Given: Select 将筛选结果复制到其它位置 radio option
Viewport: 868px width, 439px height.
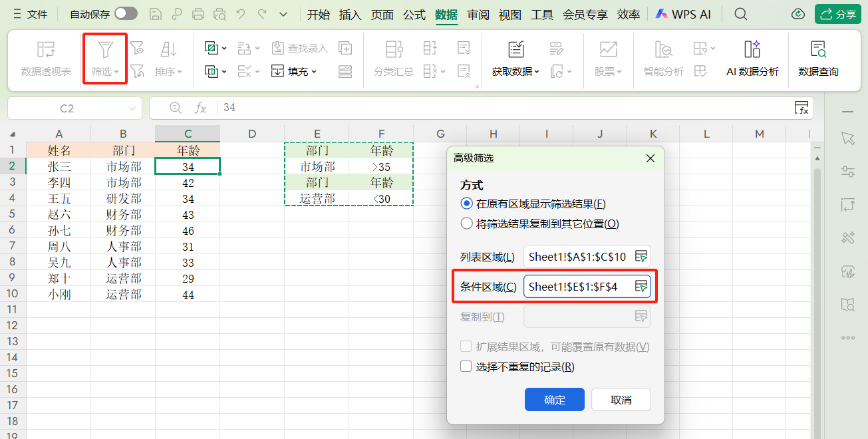Looking at the screenshot, I should (x=467, y=224).
